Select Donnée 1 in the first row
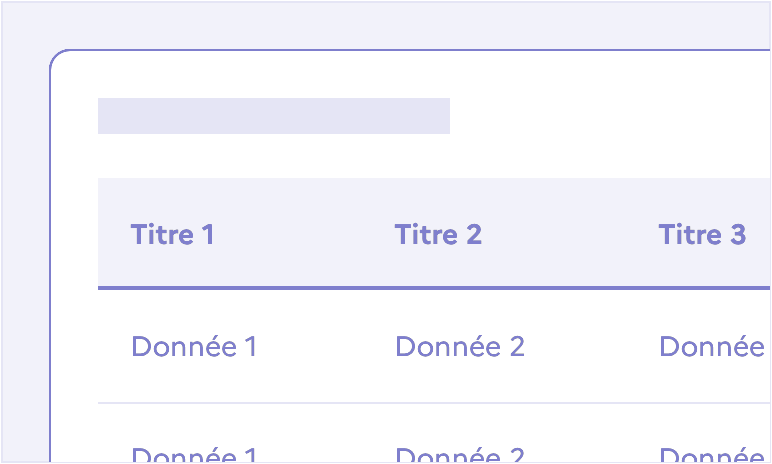The height and width of the screenshot is (464, 772). pyautogui.click(x=194, y=346)
